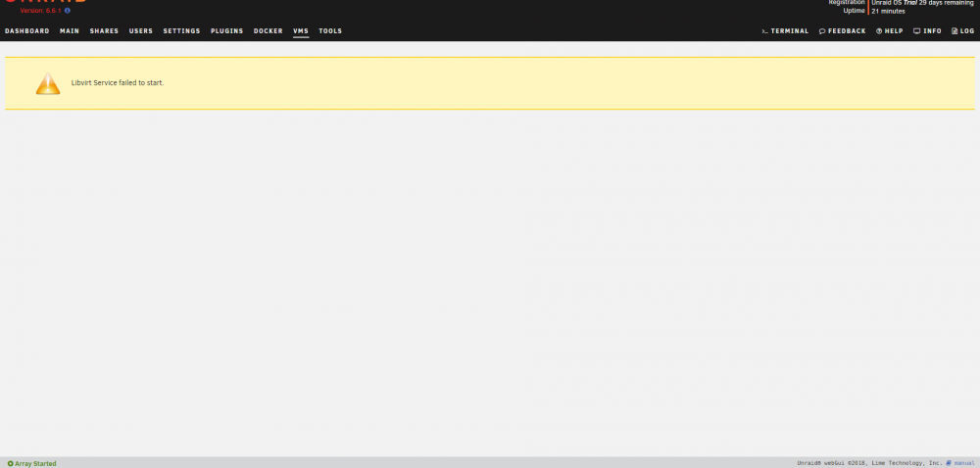This screenshot has width=980, height=468.
Task: Click the Version 6.6.1 text
Action: pos(40,11)
